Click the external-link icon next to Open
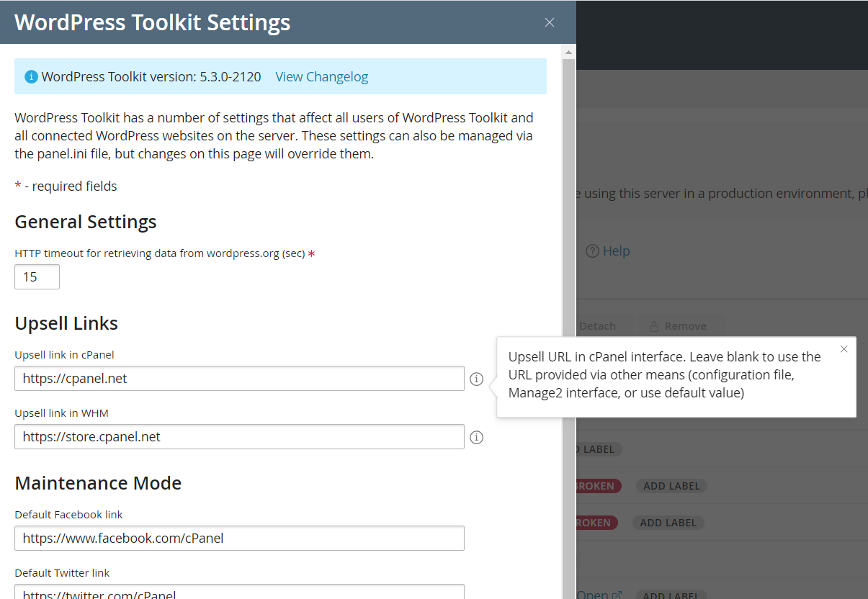The width and height of the screenshot is (868, 599). 617,593
